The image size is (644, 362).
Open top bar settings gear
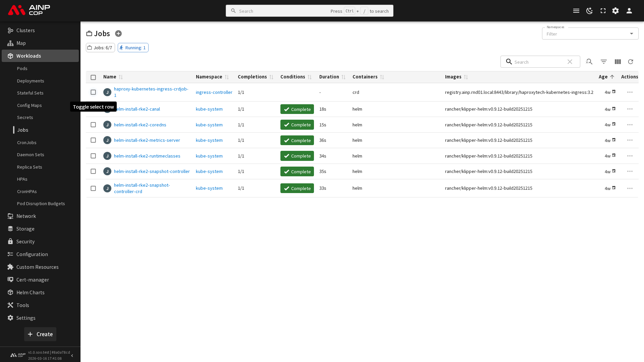coord(615,11)
